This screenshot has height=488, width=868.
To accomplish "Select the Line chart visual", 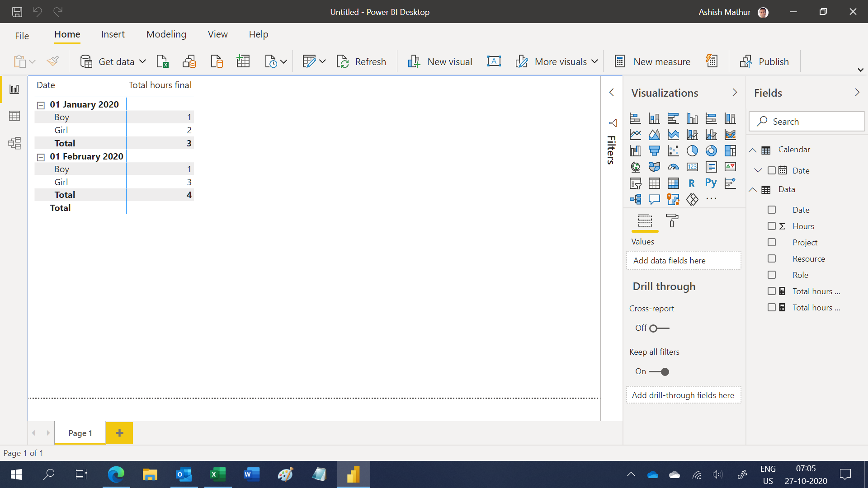I will [635, 135].
